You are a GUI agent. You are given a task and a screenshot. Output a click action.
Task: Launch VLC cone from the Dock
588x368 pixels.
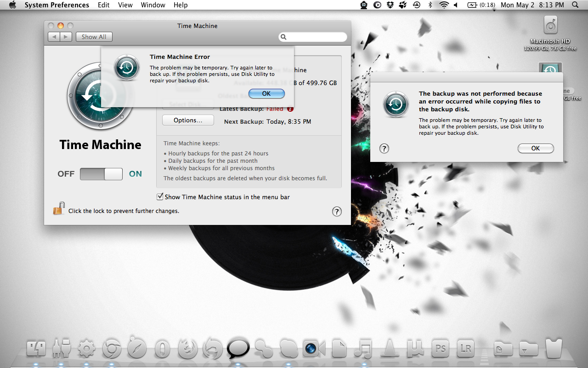[x=390, y=349]
